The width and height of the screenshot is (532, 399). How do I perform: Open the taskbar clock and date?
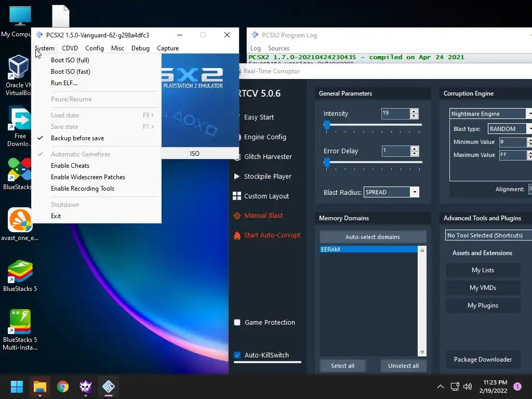(494, 387)
